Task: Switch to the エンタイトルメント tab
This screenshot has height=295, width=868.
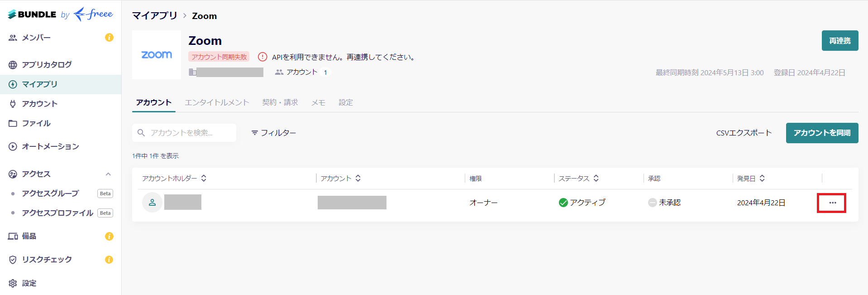Action: 217,102
